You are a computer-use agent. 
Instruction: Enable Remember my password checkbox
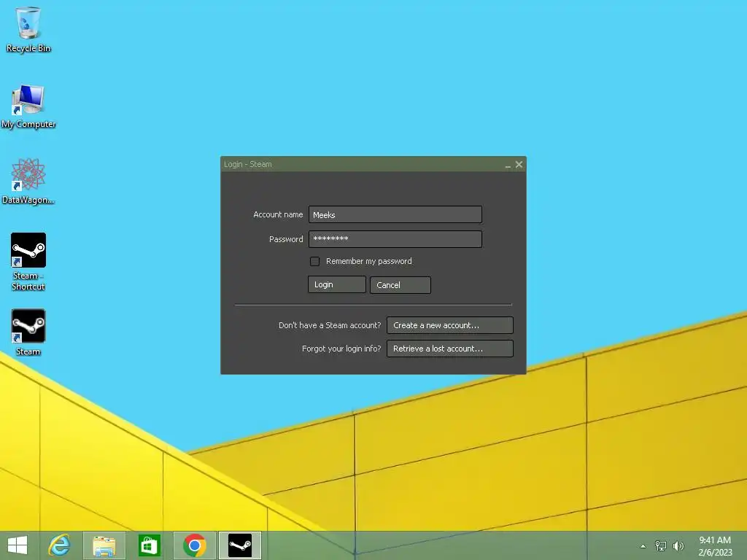tap(315, 261)
